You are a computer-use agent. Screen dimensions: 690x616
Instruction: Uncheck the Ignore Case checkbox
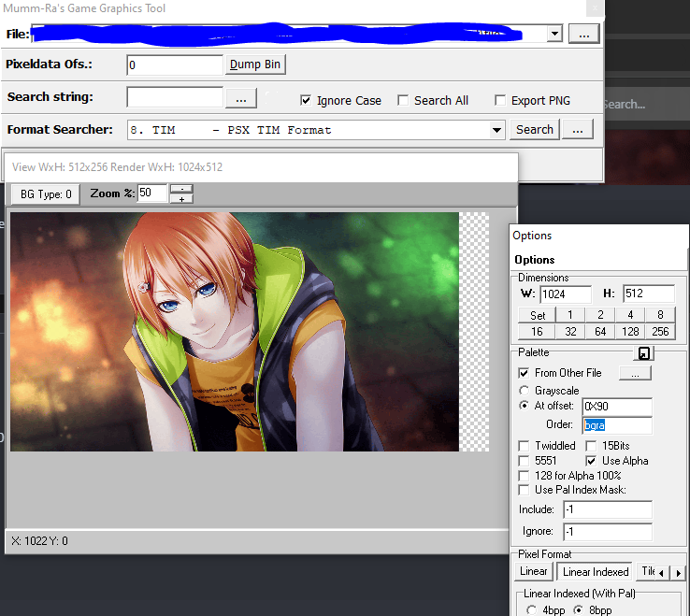coord(306,100)
